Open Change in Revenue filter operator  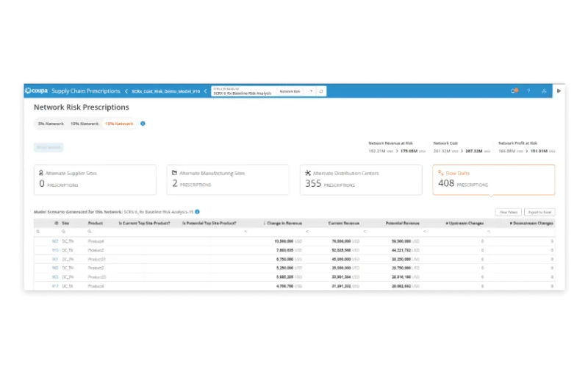coord(246,232)
